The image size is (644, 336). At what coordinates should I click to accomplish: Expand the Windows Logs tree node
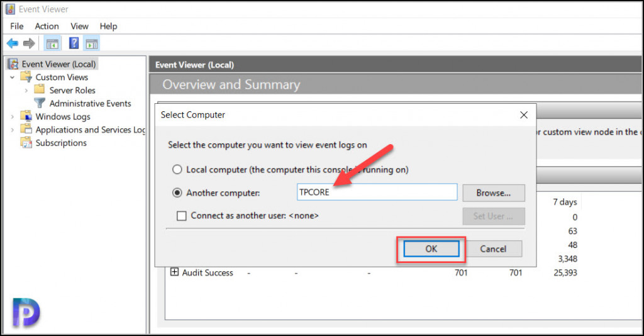[13, 116]
